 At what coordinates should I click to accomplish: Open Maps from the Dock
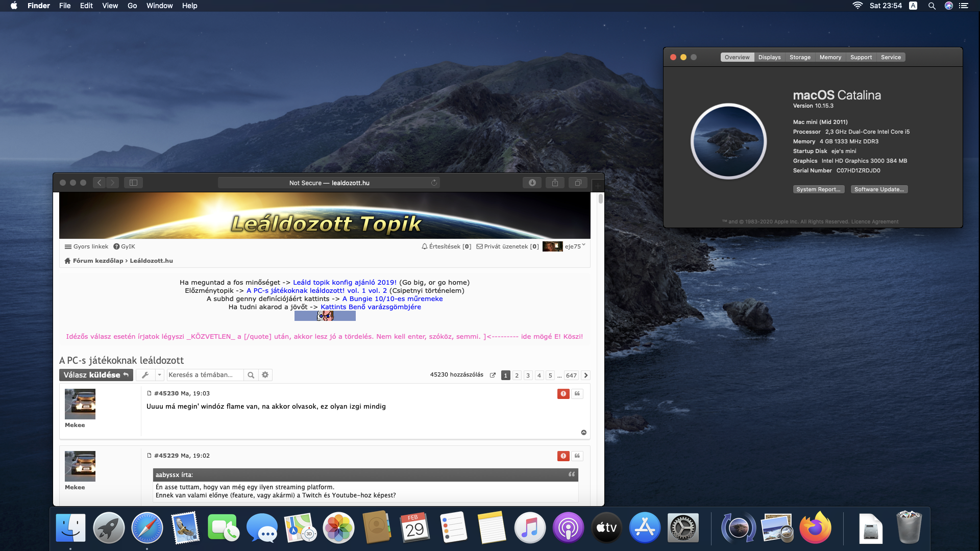click(x=300, y=528)
